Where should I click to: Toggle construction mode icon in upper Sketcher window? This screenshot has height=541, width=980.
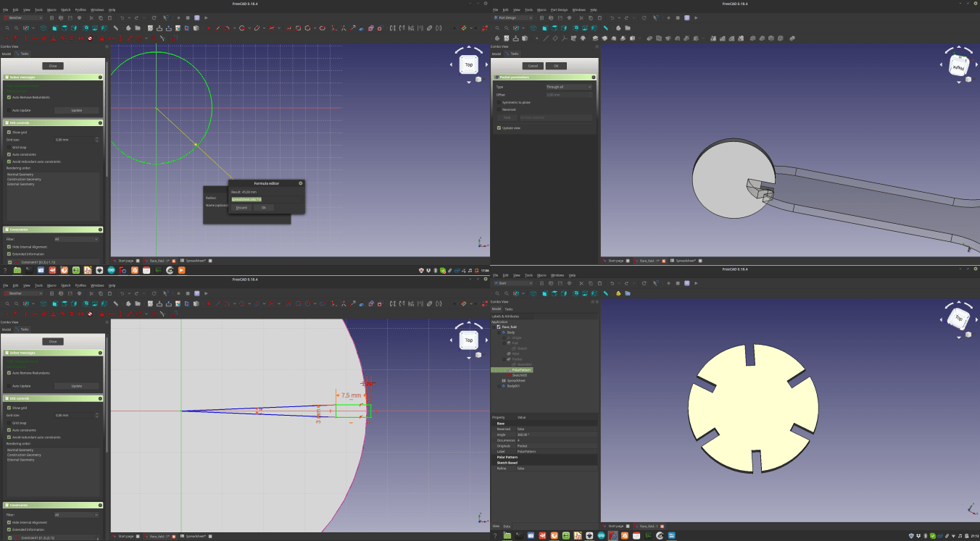380,28
